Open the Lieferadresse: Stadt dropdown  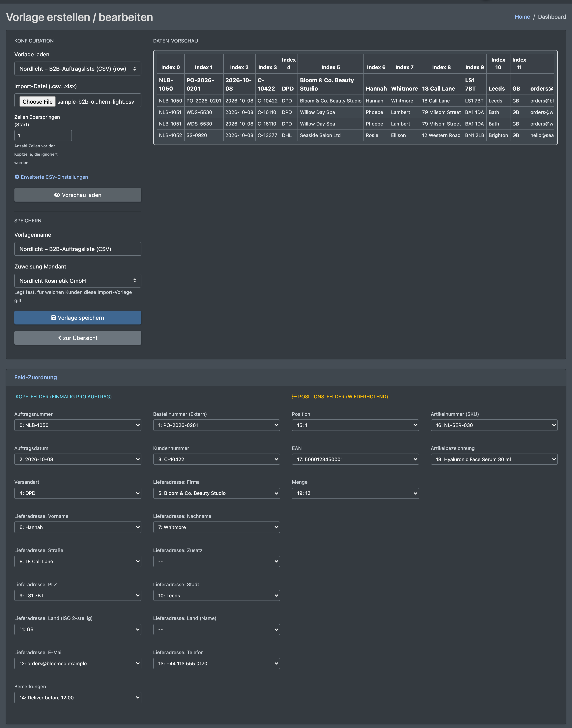[216, 596]
